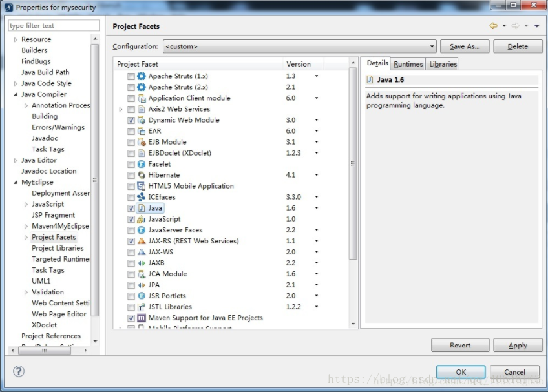Screen dimensions: 548x392
Task: Click the Cancel button
Action: [x=514, y=372]
